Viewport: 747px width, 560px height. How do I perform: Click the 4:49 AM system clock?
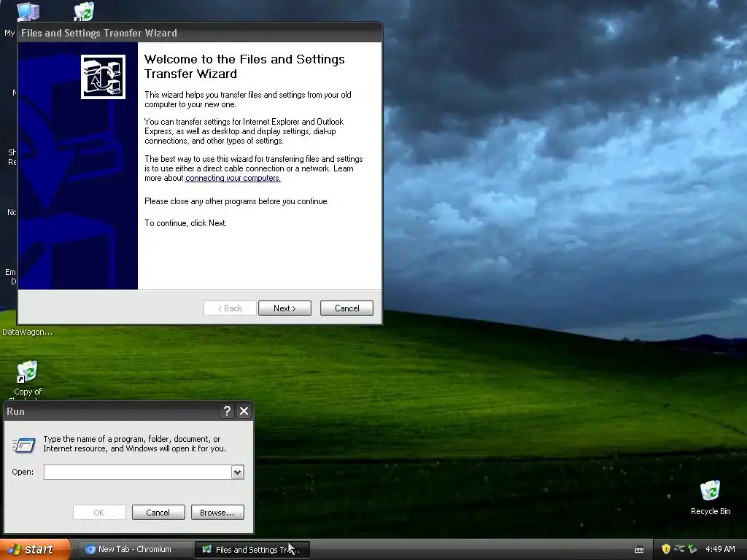click(x=720, y=549)
